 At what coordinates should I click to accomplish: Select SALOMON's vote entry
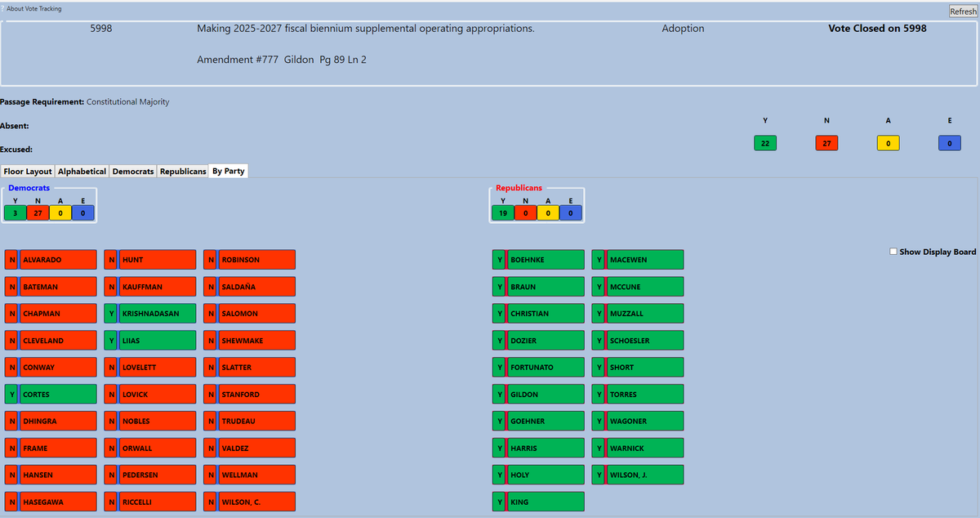[x=250, y=314]
